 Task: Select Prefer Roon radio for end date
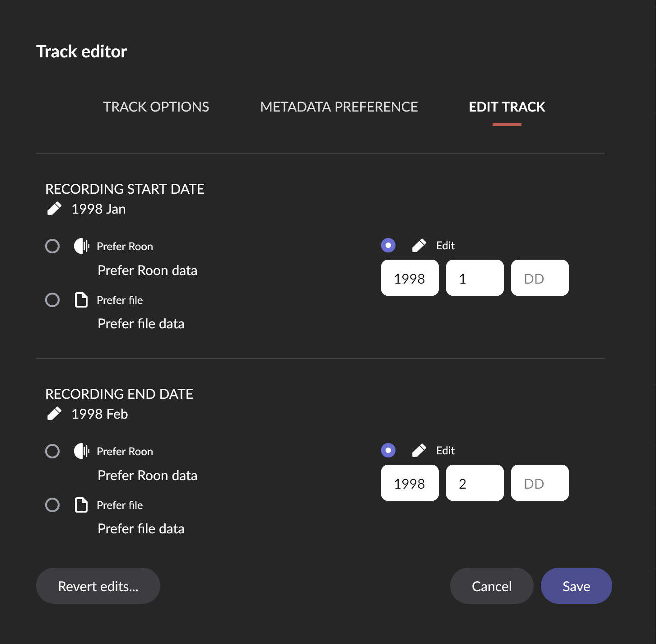coord(52,451)
